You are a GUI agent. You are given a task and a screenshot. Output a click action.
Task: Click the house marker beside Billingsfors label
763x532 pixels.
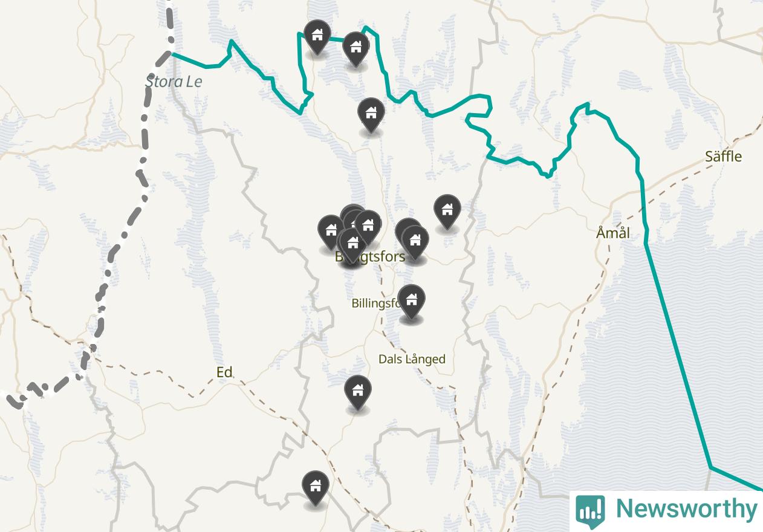click(411, 302)
